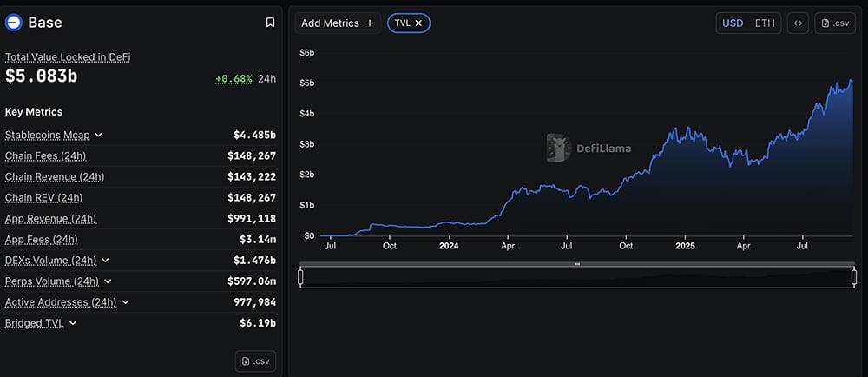Download chart data with top .csv button
The image size is (868, 377).
coord(835,23)
